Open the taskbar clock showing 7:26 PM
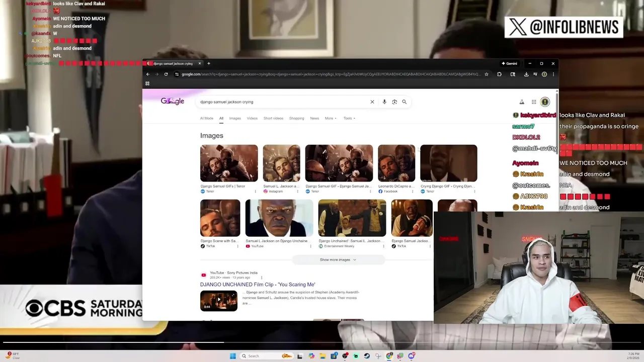This screenshot has height=362, width=644. click(633, 356)
